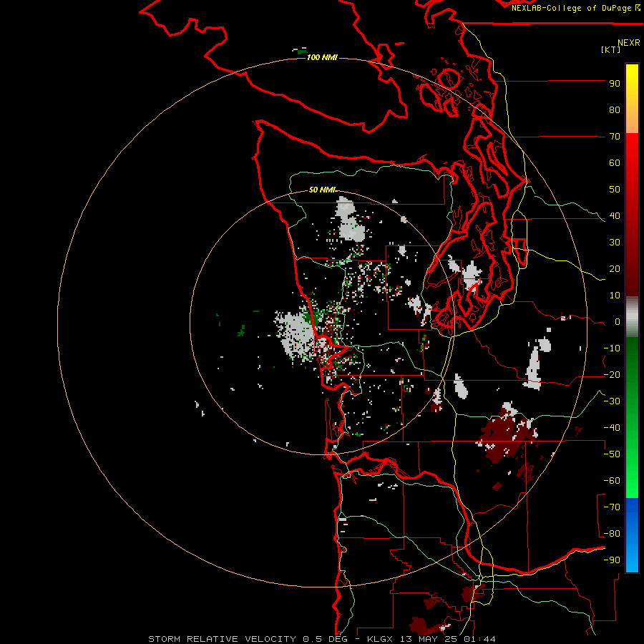Select the "-10" scale value
The height and width of the screenshot is (644, 644).
coord(612,348)
